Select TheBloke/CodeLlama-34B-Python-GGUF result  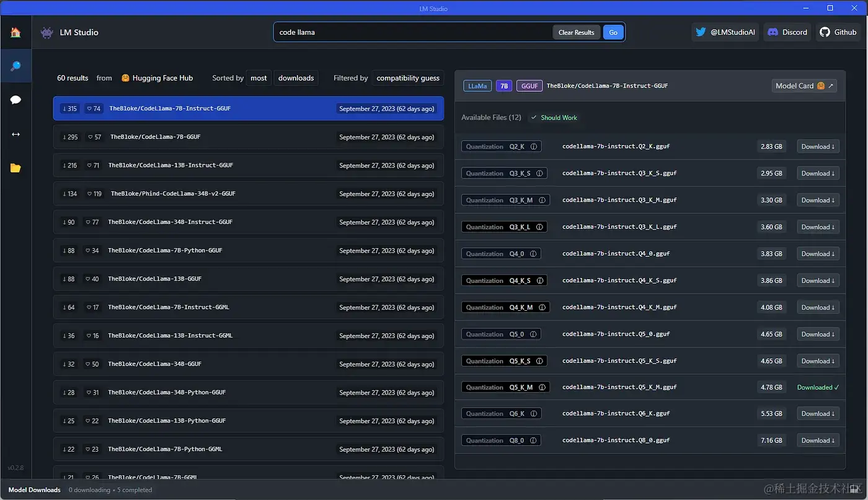point(249,393)
